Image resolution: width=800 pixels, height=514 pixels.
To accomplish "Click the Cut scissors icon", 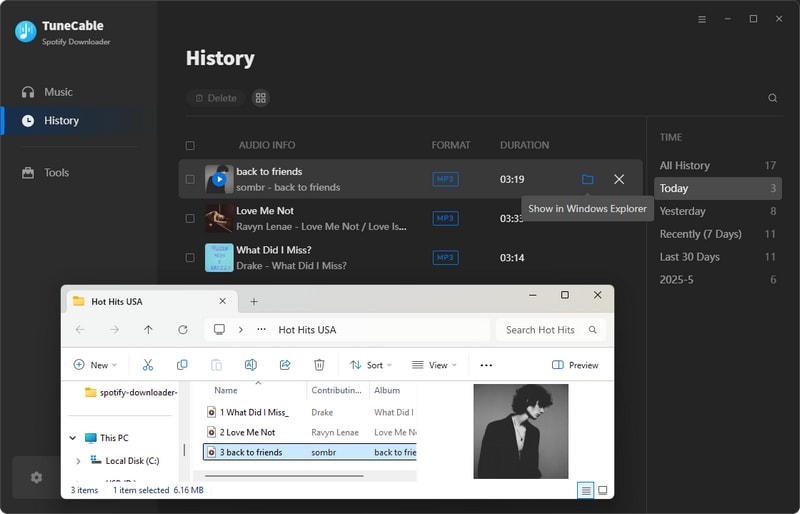I will tap(148, 365).
